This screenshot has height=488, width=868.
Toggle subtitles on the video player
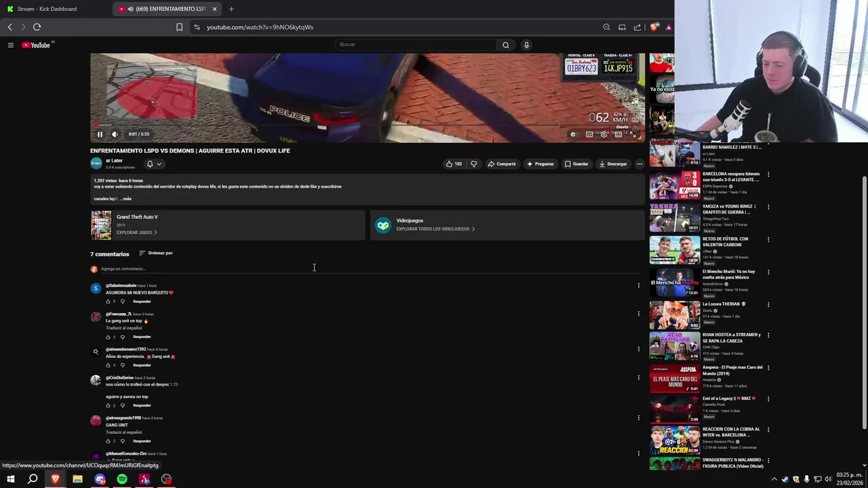589,134
